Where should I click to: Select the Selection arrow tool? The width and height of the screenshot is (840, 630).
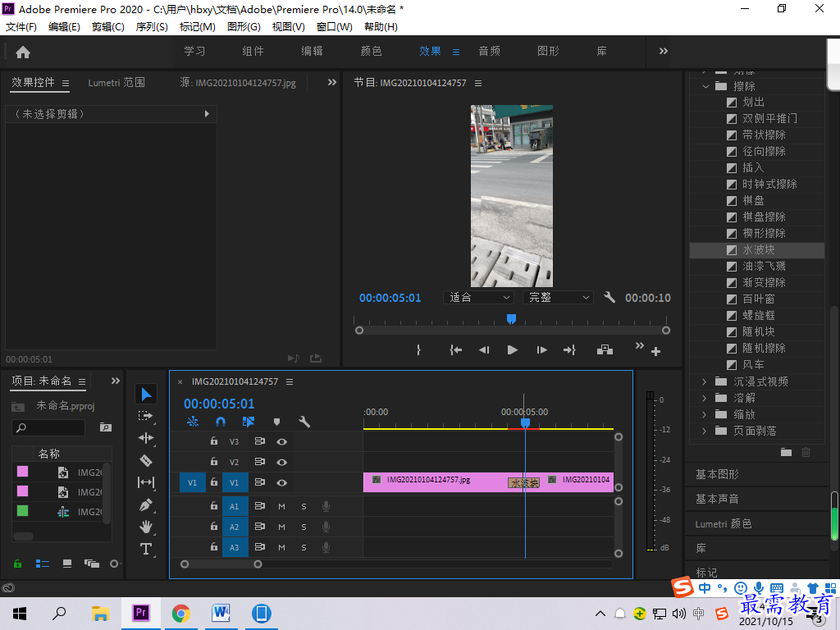tap(146, 395)
